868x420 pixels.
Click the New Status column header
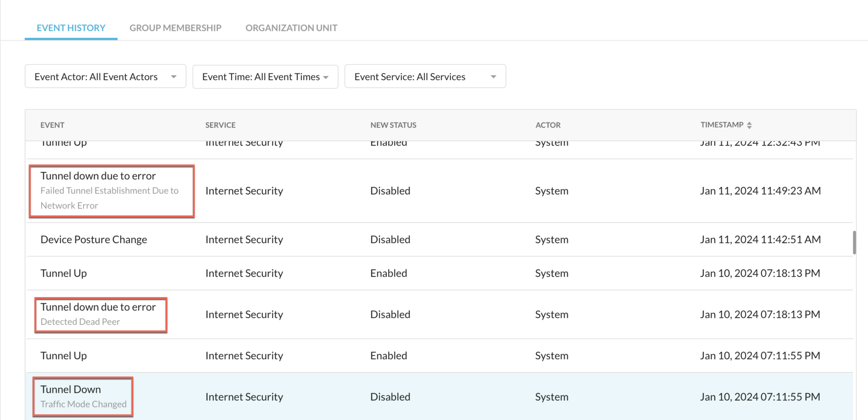tap(393, 125)
